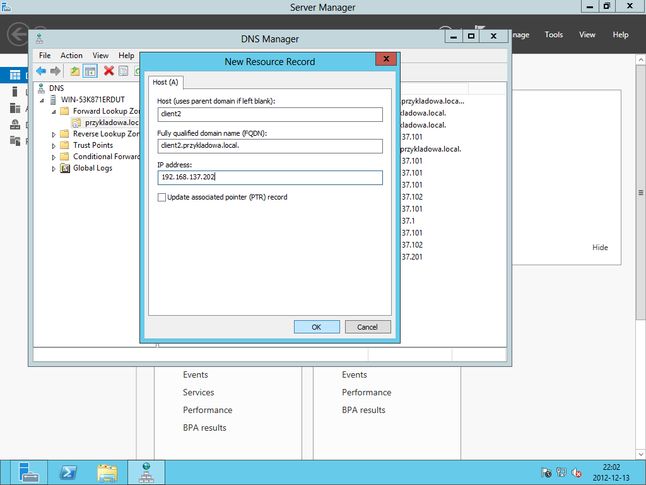646x485 pixels.
Task: Click the File and Storage Services sidebar icon
Action: [15, 141]
